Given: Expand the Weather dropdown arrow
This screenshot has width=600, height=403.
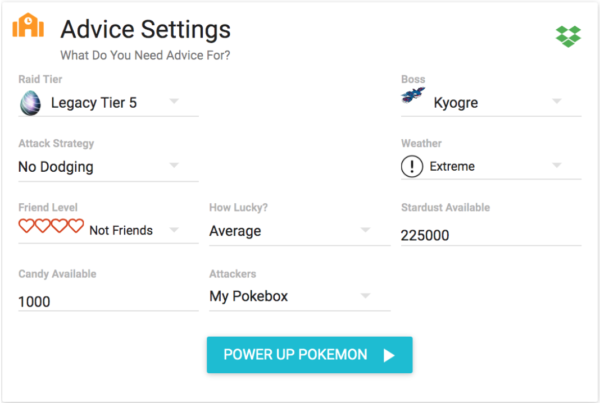Looking at the screenshot, I should [x=557, y=166].
